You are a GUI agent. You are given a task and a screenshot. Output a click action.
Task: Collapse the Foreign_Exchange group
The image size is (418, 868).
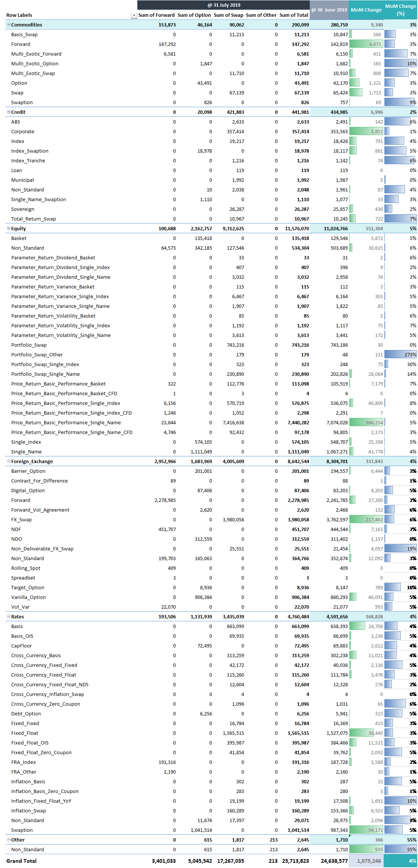(9, 461)
